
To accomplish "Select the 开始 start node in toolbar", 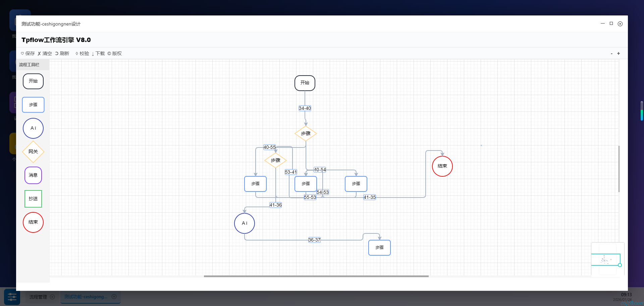I will click(x=33, y=81).
